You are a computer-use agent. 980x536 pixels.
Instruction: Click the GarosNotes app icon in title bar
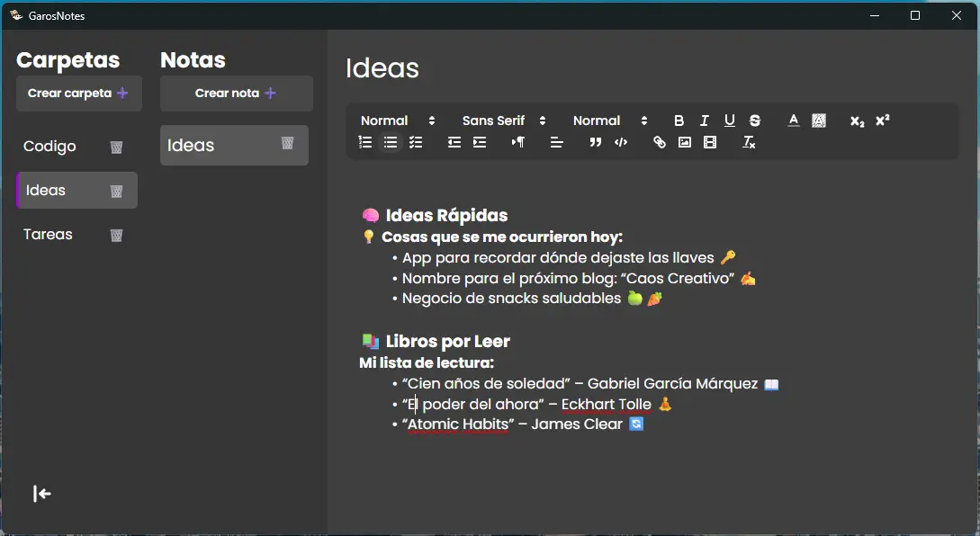[16, 15]
